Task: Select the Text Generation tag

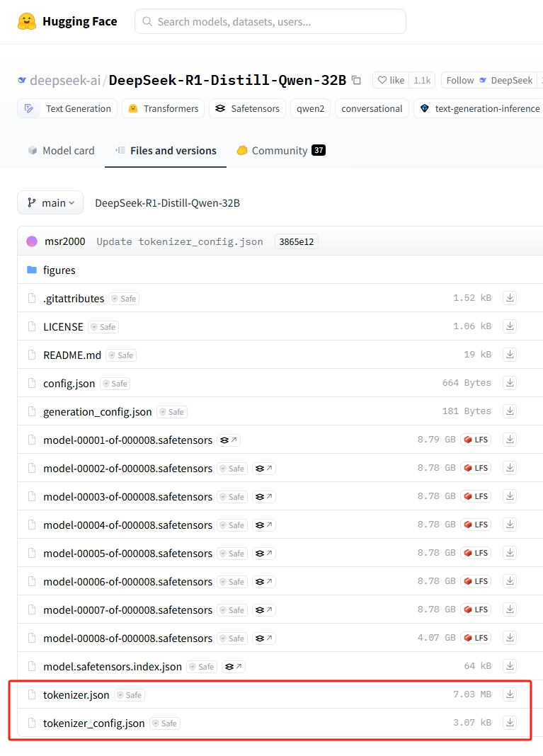Action: pos(67,108)
